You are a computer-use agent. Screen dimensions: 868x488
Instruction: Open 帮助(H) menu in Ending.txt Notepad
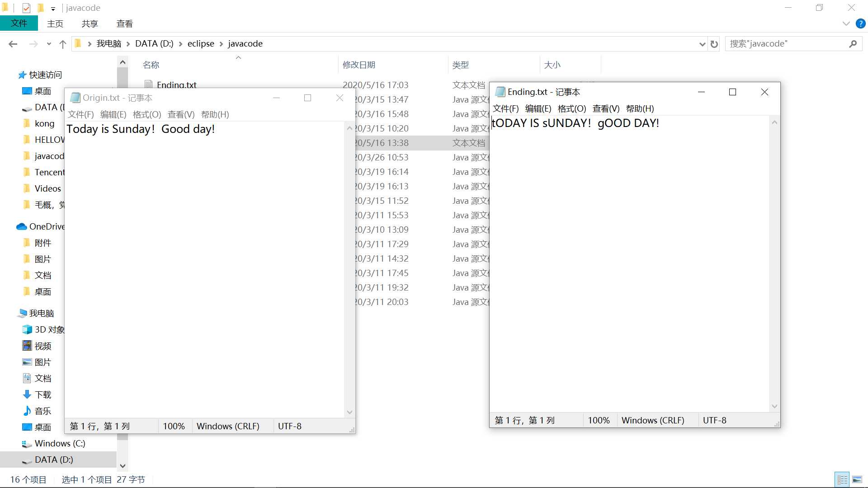click(x=640, y=108)
